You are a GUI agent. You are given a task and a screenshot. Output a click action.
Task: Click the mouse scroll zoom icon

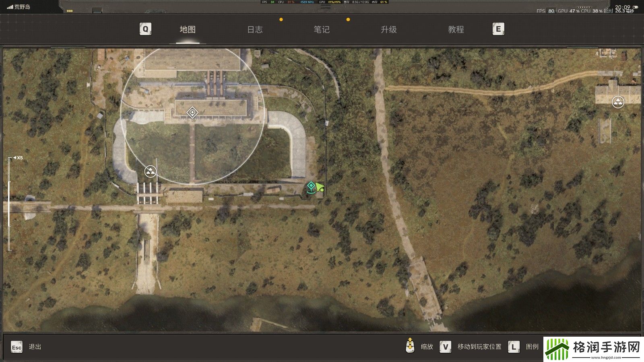pos(410,346)
